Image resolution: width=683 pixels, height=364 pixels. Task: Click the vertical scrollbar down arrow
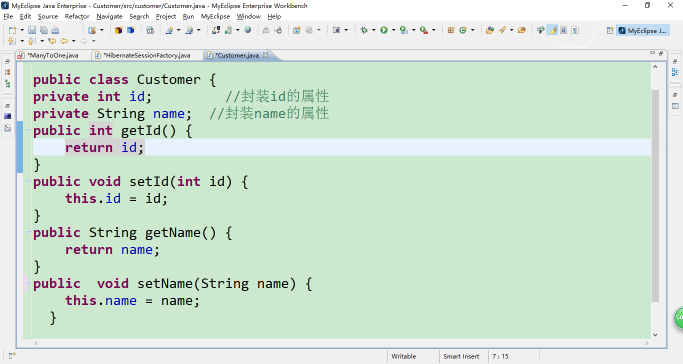(x=655, y=334)
